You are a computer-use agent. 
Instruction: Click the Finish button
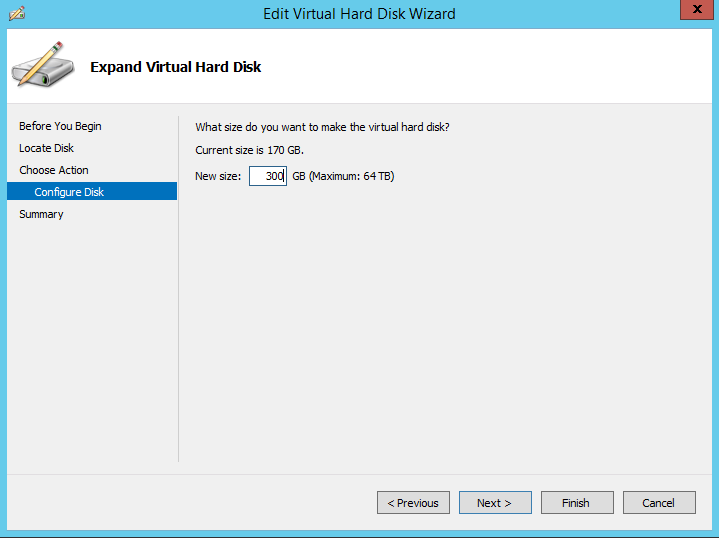576,502
